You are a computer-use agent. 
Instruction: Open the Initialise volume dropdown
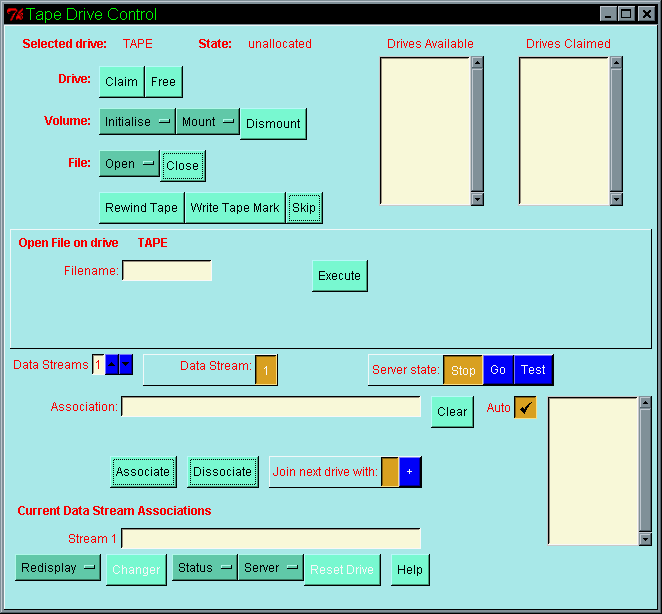pyautogui.click(x=137, y=122)
